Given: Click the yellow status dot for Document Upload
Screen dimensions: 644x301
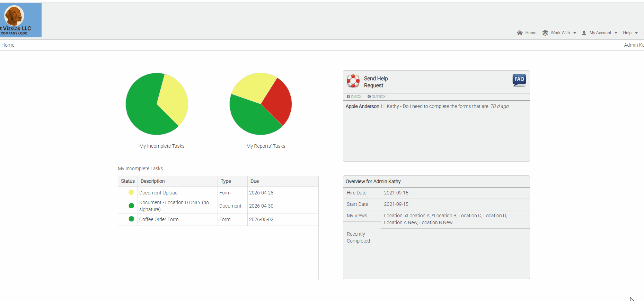Looking at the screenshot, I should click(131, 192).
